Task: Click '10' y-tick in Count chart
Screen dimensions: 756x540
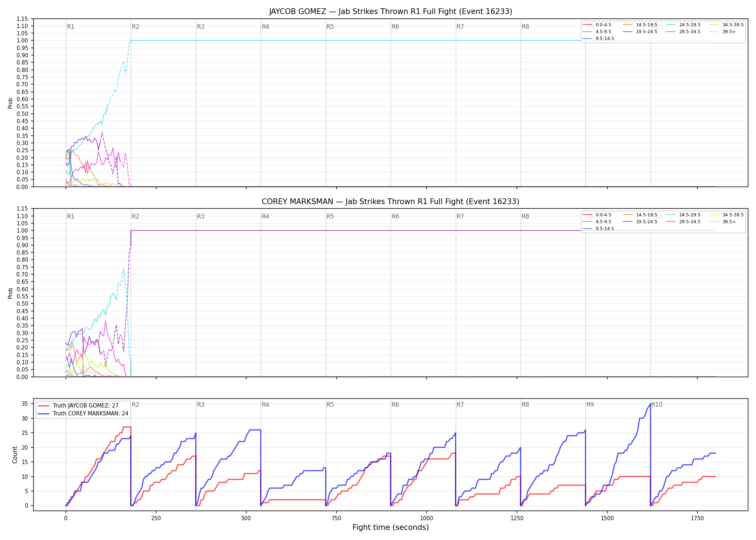Action: [25, 477]
